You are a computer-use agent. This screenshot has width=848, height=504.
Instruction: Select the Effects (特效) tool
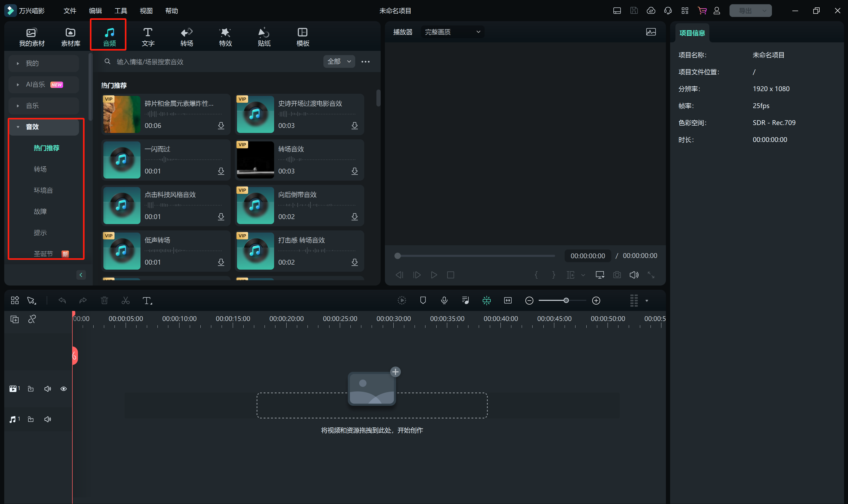(225, 37)
